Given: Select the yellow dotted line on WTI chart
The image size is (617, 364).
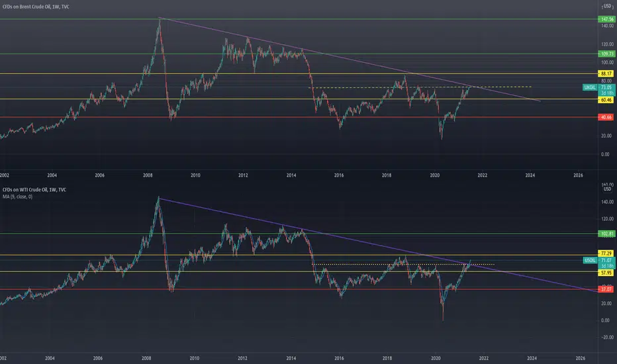Looking at the screenshot, I should point(403,264).
